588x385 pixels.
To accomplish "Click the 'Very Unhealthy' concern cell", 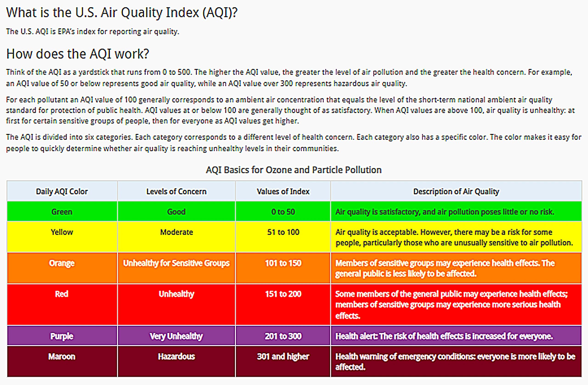I will click(x=176, y=336).
